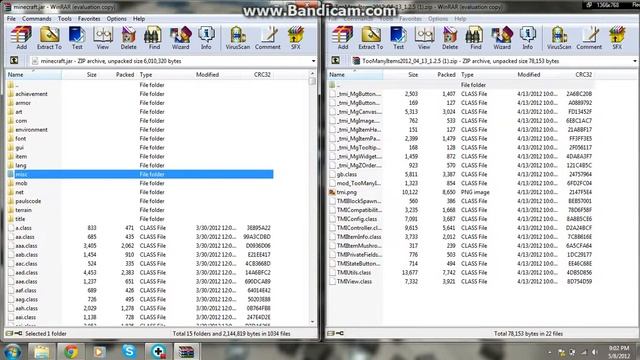The image size is (640, 360).
Task: Select aab.class file
Action: coord(26,255)
